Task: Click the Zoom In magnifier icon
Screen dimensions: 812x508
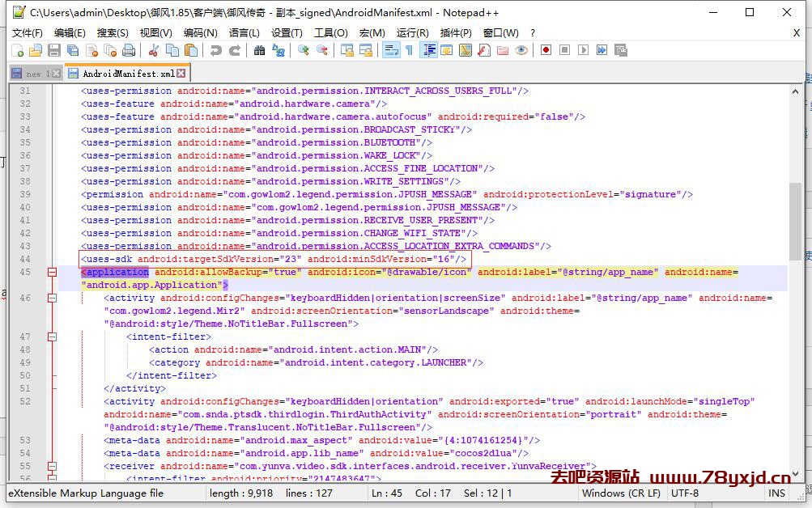Action: 304,50
